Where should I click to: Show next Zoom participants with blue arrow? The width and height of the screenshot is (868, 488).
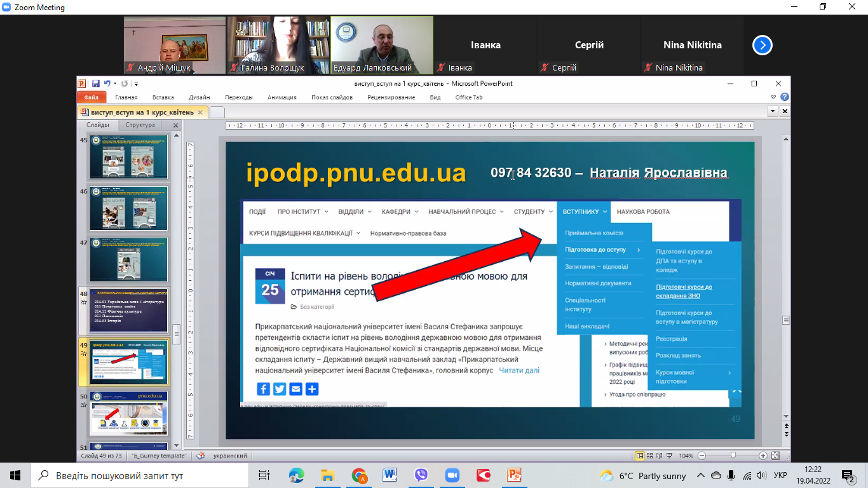[762, 45]
